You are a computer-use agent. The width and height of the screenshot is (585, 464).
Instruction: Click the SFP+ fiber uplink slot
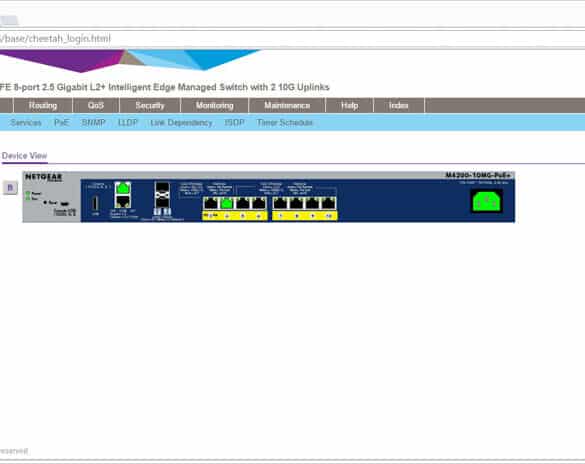pos(162,194)
